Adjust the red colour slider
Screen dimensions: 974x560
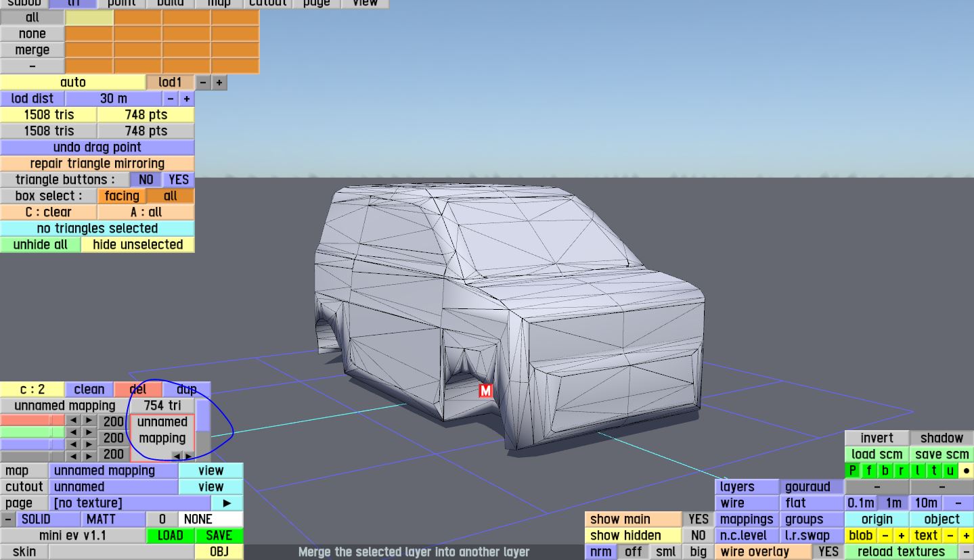coord(32,421)
